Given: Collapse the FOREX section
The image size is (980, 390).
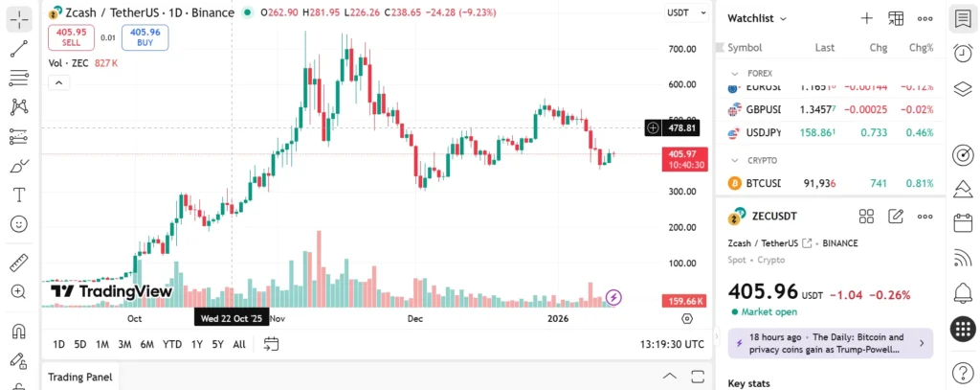Looking at the screenshot, I should 735,73.
